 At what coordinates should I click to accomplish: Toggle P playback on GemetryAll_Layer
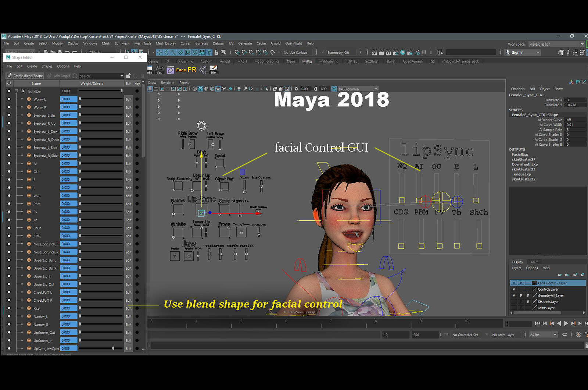[x=521, y=295]
